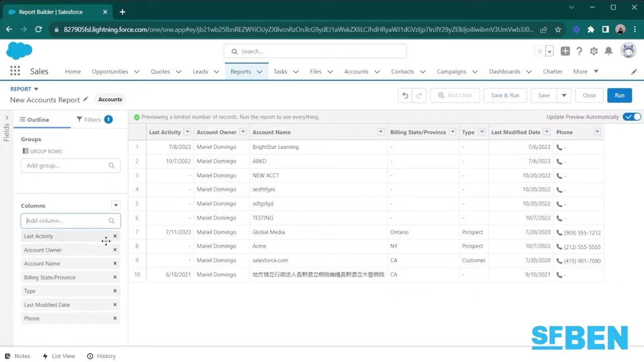Click the Add column search field

tap(70, 221)
